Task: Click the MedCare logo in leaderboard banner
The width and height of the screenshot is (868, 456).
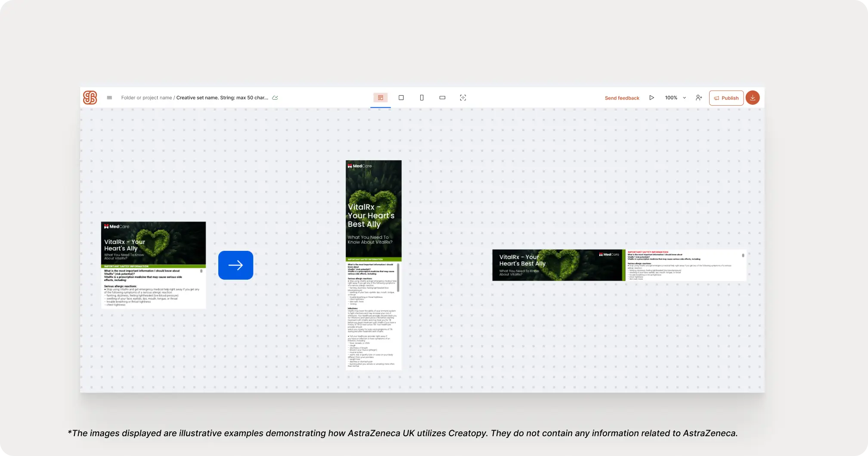Action: pos(609,254)
